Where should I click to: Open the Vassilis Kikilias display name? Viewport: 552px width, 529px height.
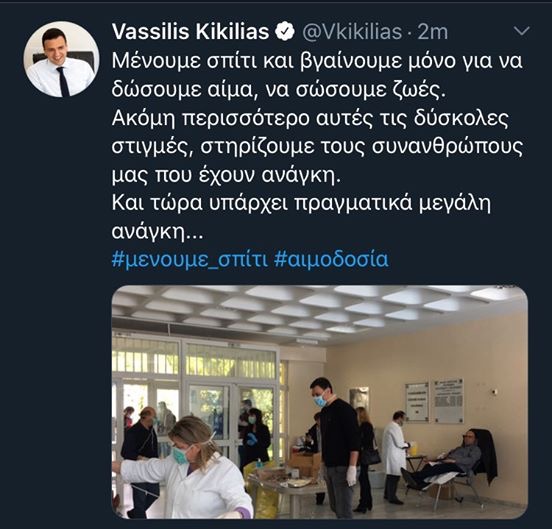(x=190, y=32)
